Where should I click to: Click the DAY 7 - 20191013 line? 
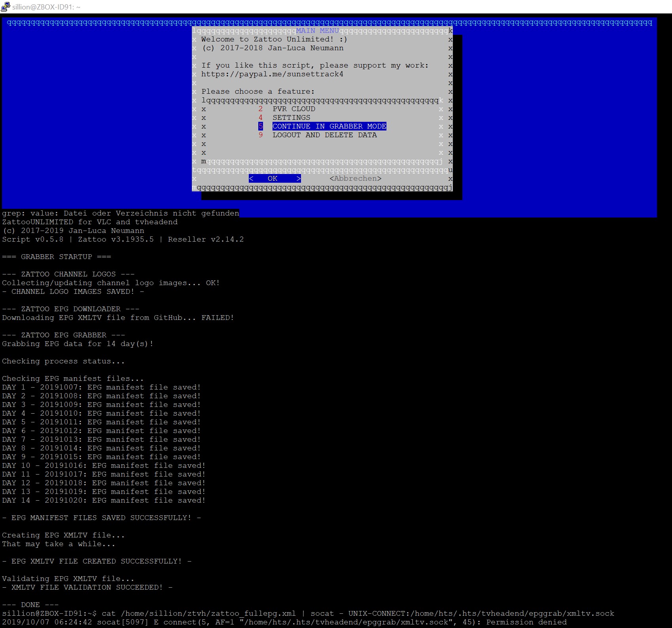coord(101,440)
